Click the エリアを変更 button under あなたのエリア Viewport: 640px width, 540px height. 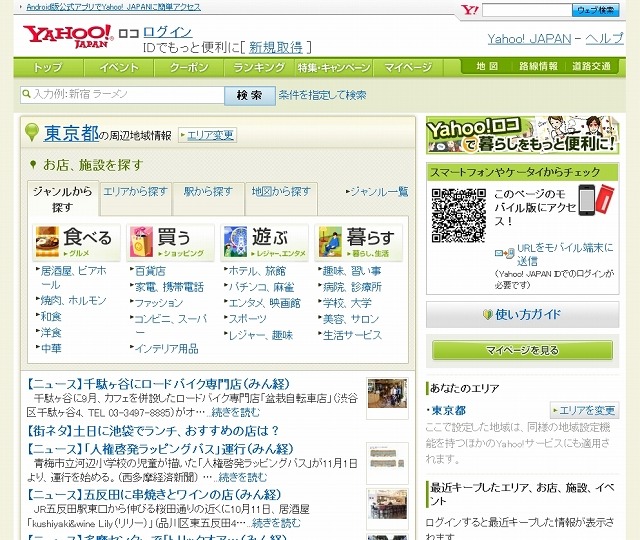pos(584,410)
